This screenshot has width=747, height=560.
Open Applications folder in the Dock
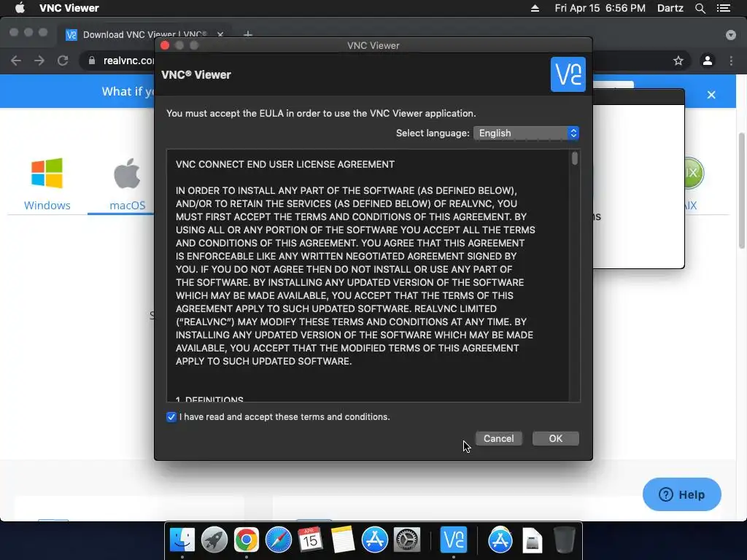[500, 540]
